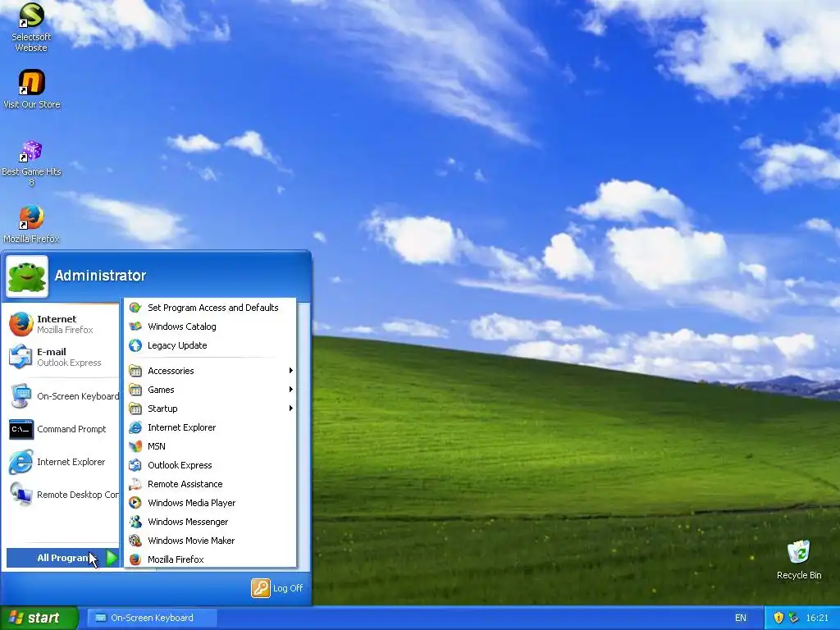The image size is (840, 630).
Task: Expand the Games submenu
Action: tap(211, 390)
